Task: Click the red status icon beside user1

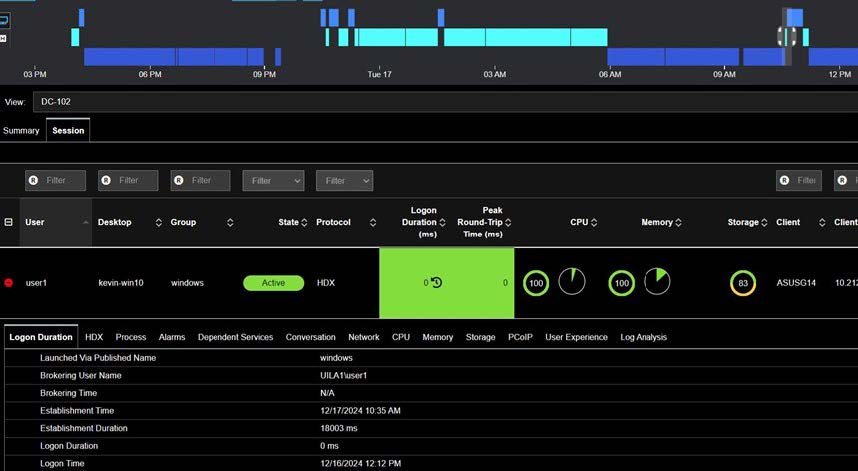Action: 9,283
